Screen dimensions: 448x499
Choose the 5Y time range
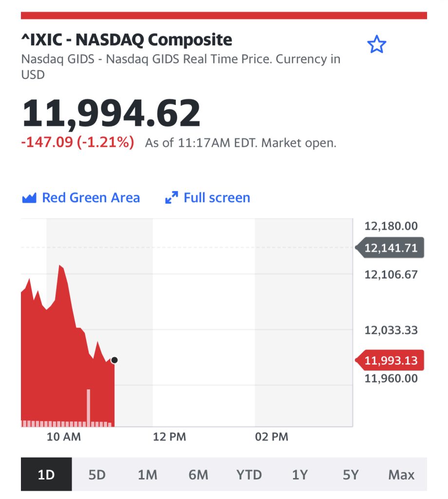(x=351, y=474)
